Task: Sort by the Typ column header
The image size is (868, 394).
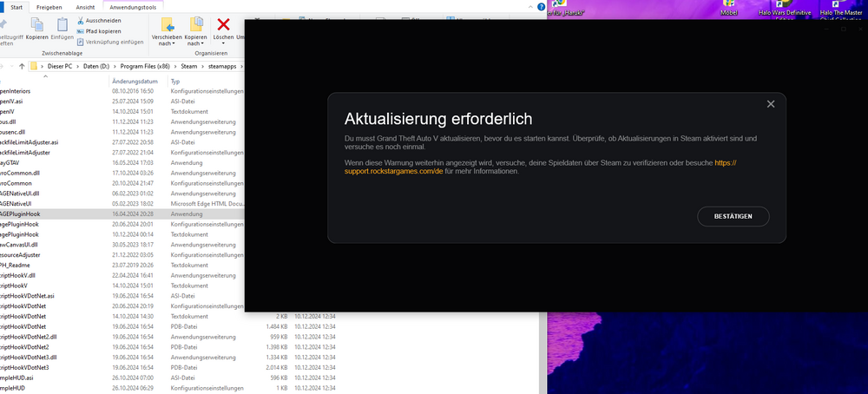Action: point(175,82)
